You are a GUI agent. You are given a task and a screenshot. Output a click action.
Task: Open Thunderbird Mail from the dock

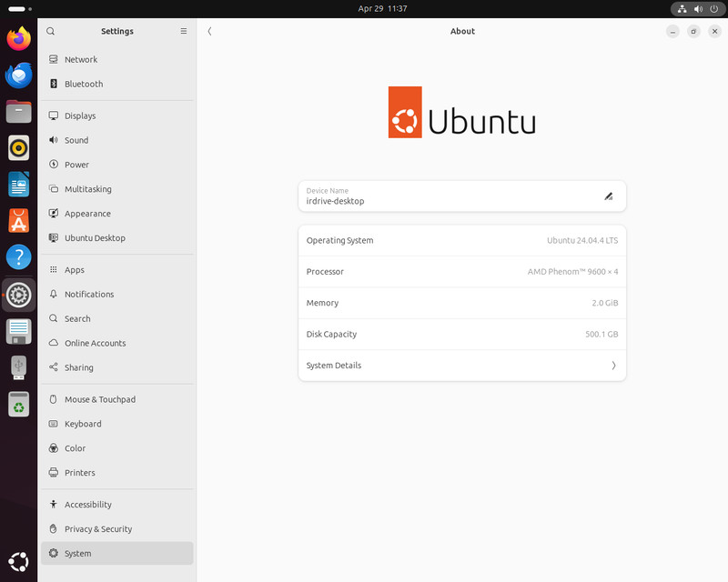click(x=18, y=75)
